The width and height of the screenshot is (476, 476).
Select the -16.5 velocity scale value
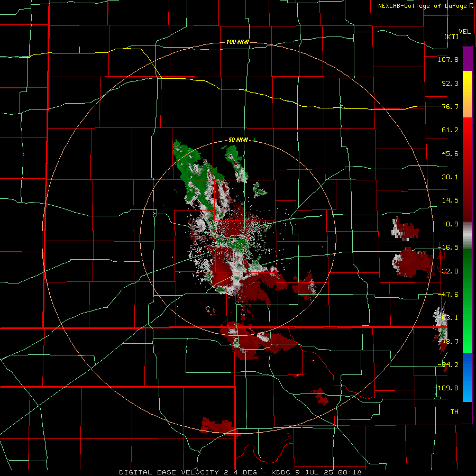click(x=448, y=248)
